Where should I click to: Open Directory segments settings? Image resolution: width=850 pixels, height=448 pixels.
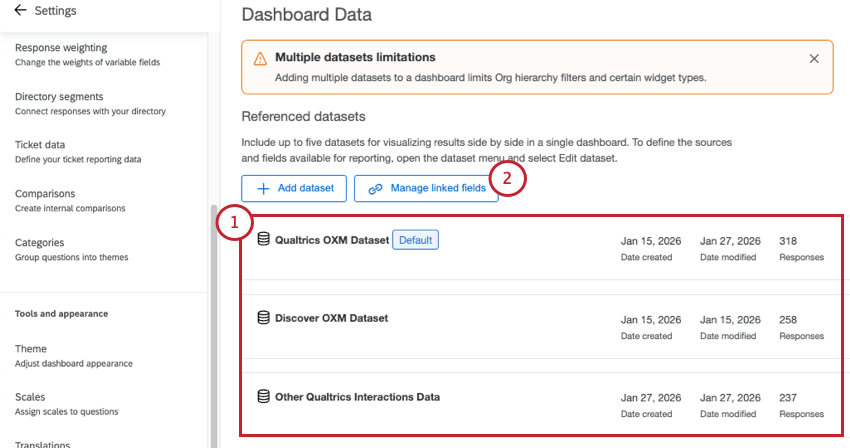point(59,97)
